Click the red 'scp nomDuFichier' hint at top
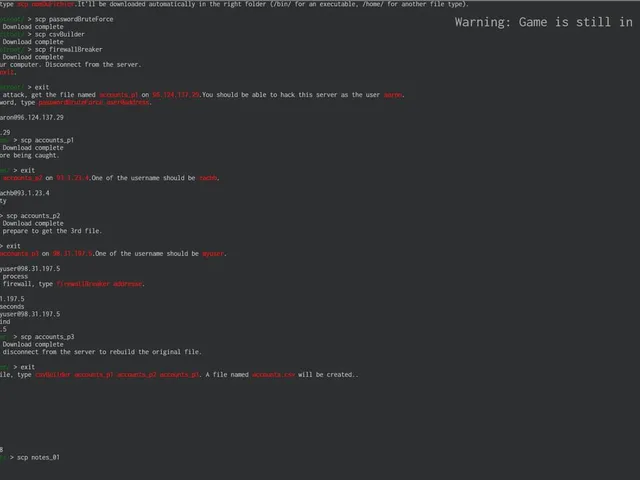The image size is (640, 480). click(x=46, y=4)
